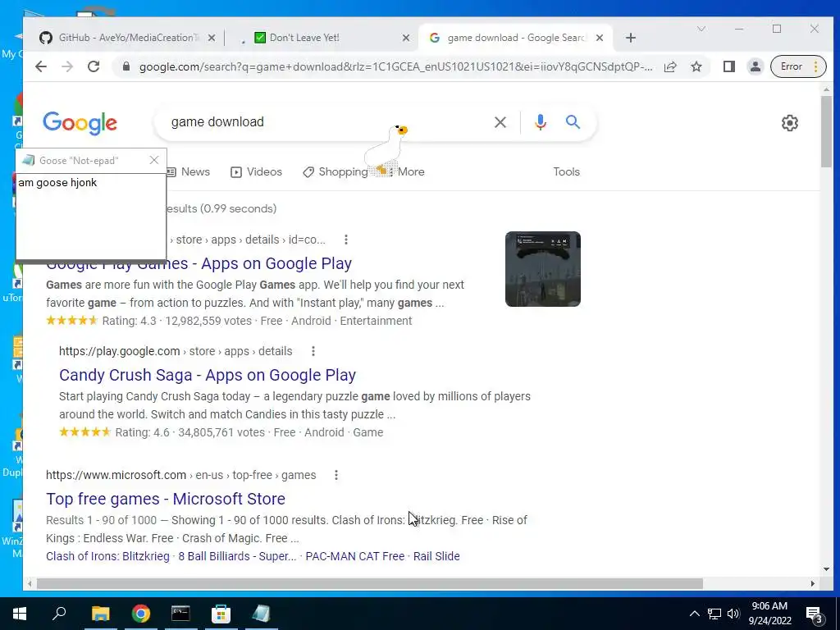Share this page from address bar
Image resolution: width=840 pixels, height=630 pixels.
pyautogui.click(x=670, y=66)
